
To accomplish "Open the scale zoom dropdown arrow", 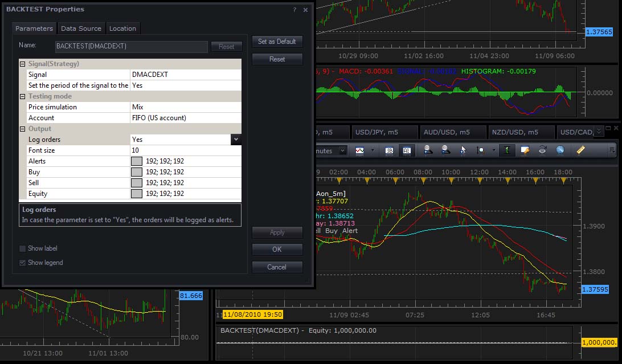I will 493,150.
